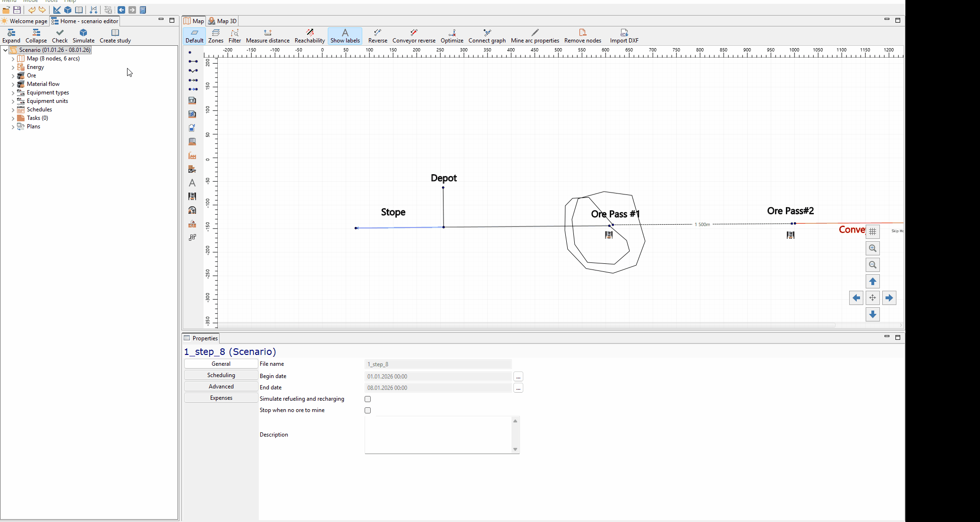This screenshot has width=980, height=522.
Task: Toggle Show labels on the map
Action: click(x=345, y=36)
